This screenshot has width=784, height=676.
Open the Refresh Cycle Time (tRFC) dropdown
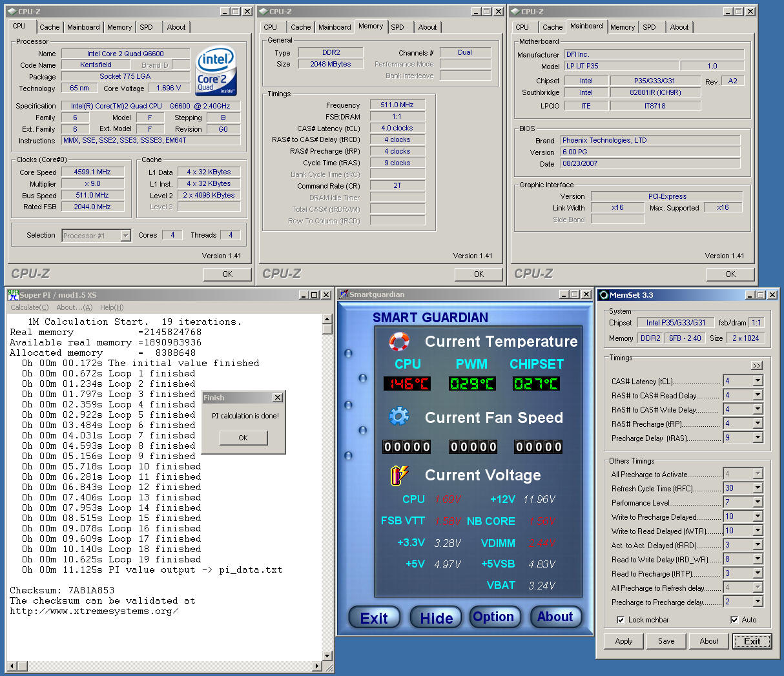point(758,488)
